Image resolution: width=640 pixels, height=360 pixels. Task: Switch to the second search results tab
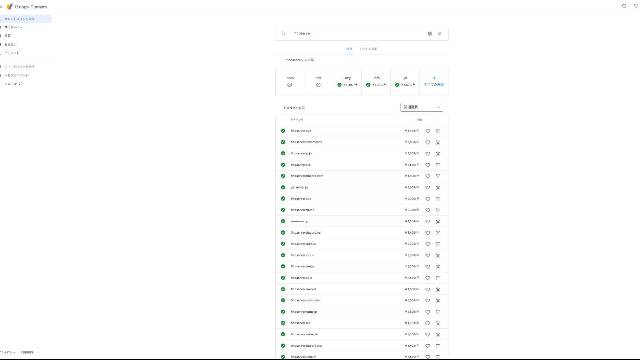[x=368, y=49]
